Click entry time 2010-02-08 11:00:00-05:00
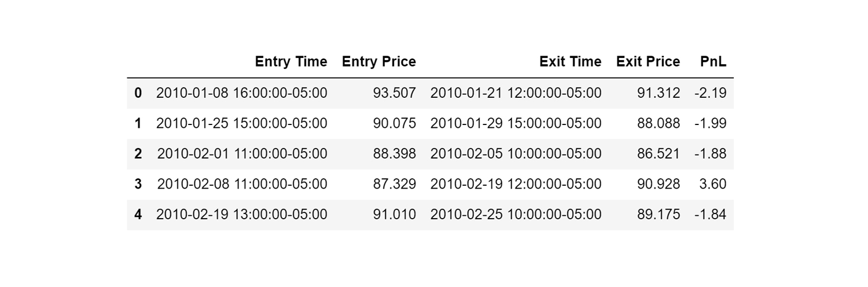Screen dimensions: 868x287 click(242, 185)
